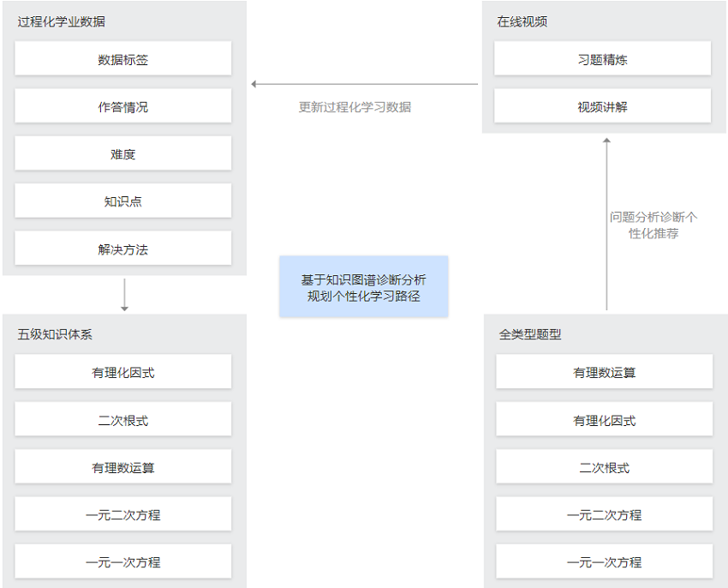Click the 习题精炼 box
Screen dimensions: 728x588
tap(602, 58)
